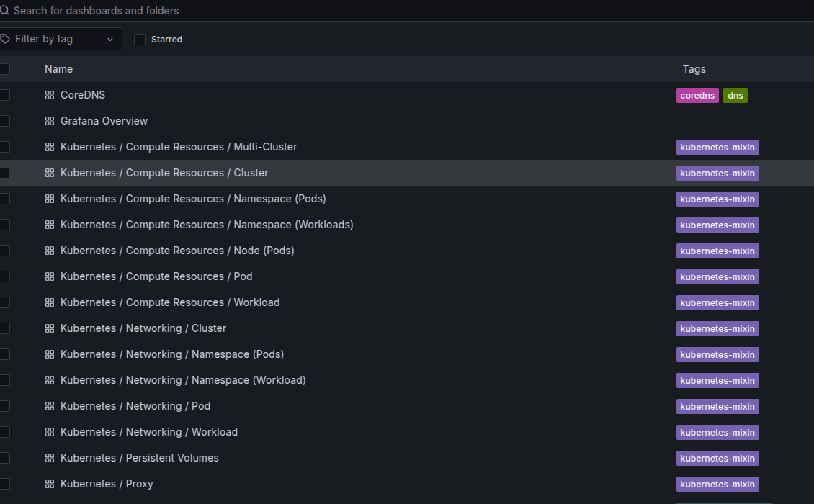Select checkbox for Kubernetes / Proxy
Screen dimensions: 814x504
(4, 485)
